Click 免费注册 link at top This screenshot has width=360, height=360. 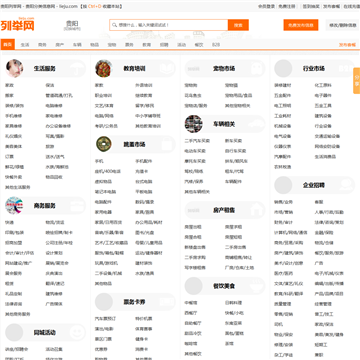click(x=287, y=6)
